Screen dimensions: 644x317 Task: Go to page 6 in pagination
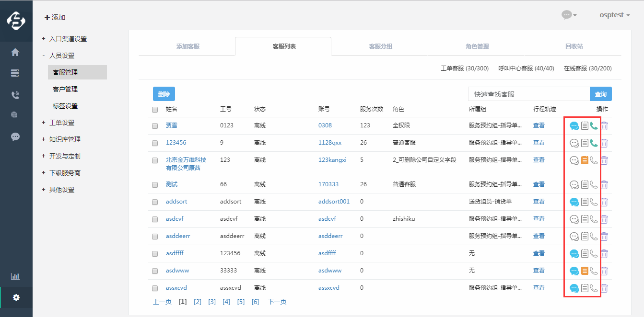[x=255, y=302]
